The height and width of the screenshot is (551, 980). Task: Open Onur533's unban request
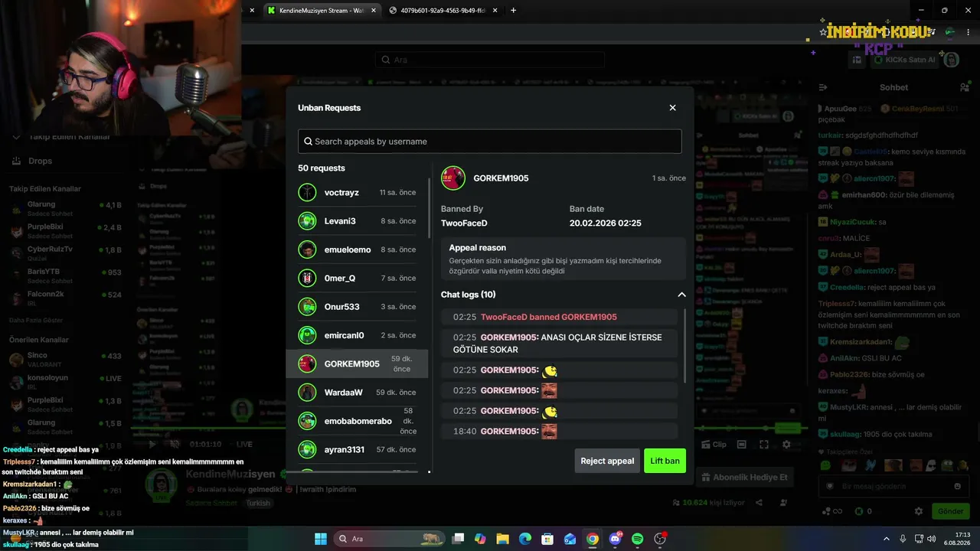[358, 307]
